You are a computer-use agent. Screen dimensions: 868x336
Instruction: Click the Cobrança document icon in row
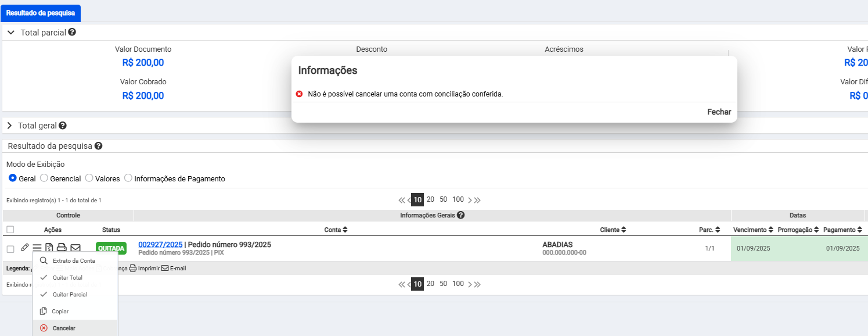49,248
